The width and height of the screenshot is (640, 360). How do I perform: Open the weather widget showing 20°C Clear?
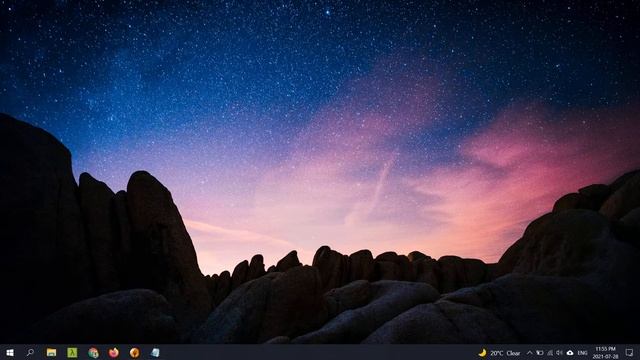pos(500,353)
